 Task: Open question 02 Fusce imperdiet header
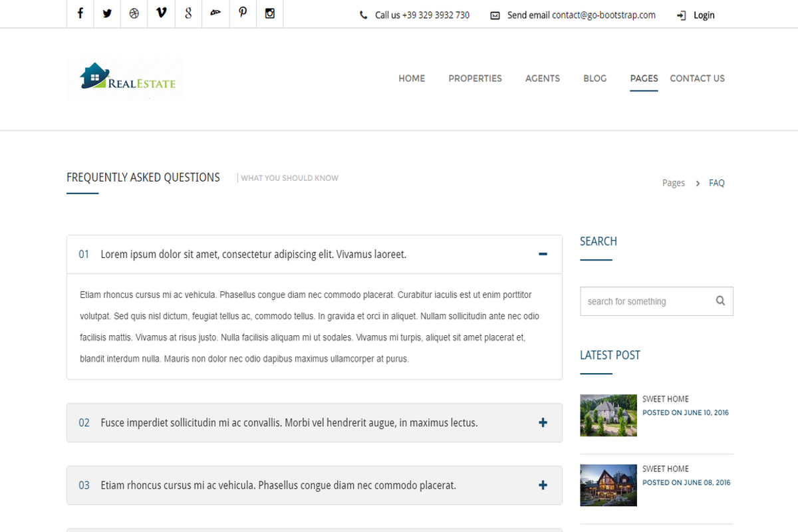(315, 422)
